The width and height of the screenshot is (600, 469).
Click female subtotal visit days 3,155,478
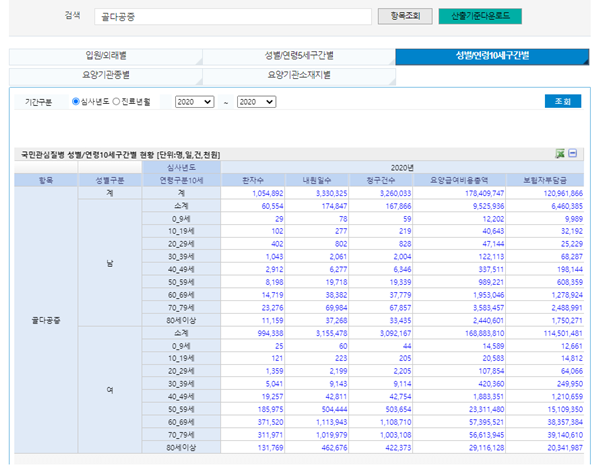pyautogui.click(x=331, y=333)
